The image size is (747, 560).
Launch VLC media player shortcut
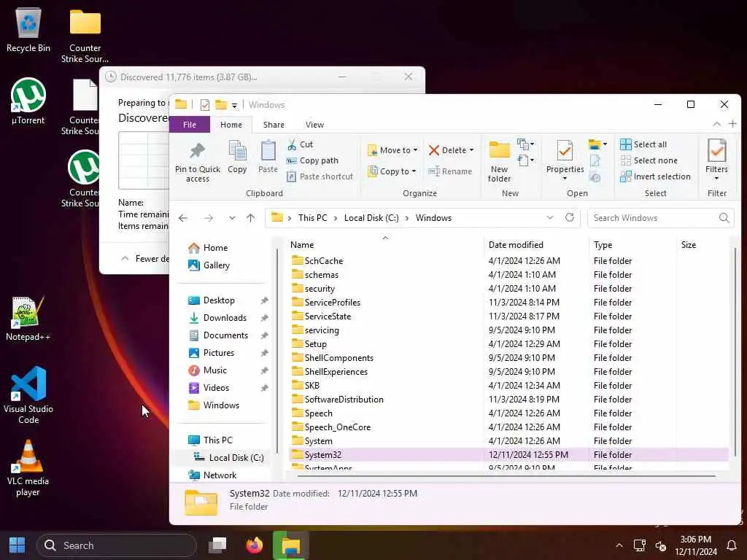28,468
